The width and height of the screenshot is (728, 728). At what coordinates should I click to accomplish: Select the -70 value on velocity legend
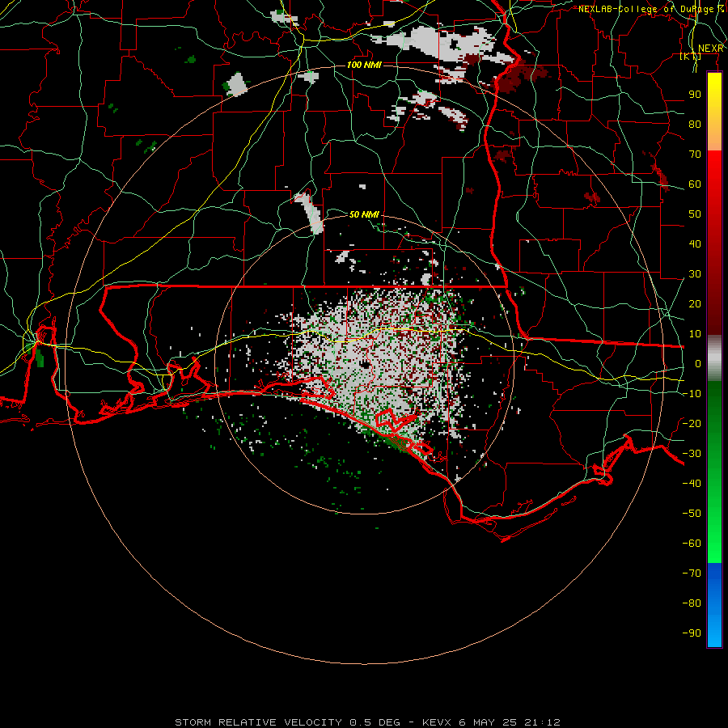click(x=692, y=574)
